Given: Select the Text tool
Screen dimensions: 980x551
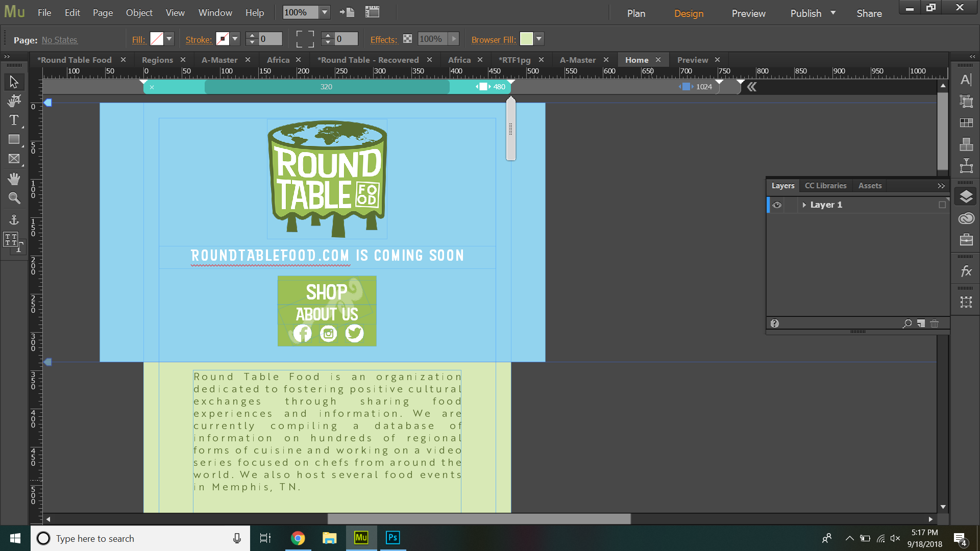Looking at the screenshot, I should pyautogui.click(x=14, y=120).
